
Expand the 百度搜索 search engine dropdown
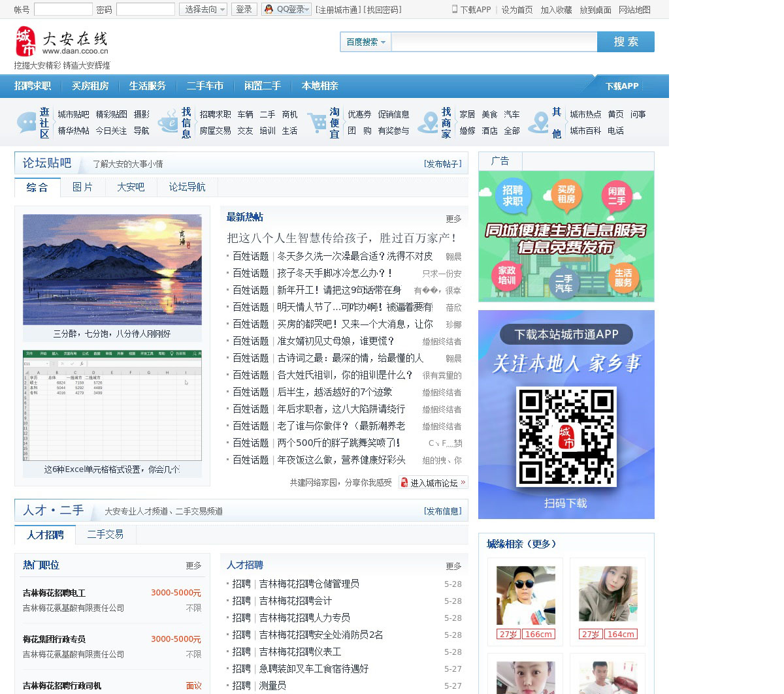365,42
